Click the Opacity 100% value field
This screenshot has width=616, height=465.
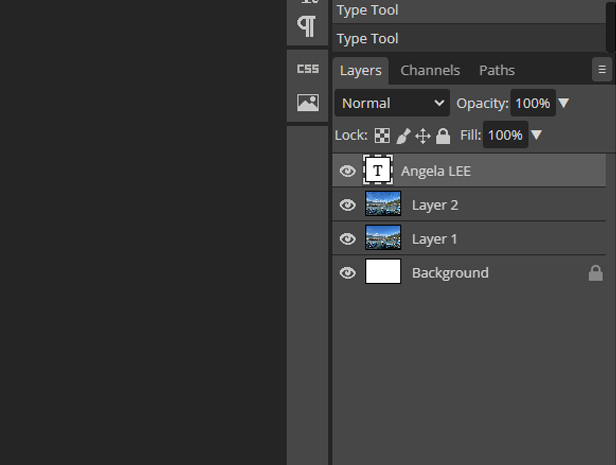pos(532,103)
